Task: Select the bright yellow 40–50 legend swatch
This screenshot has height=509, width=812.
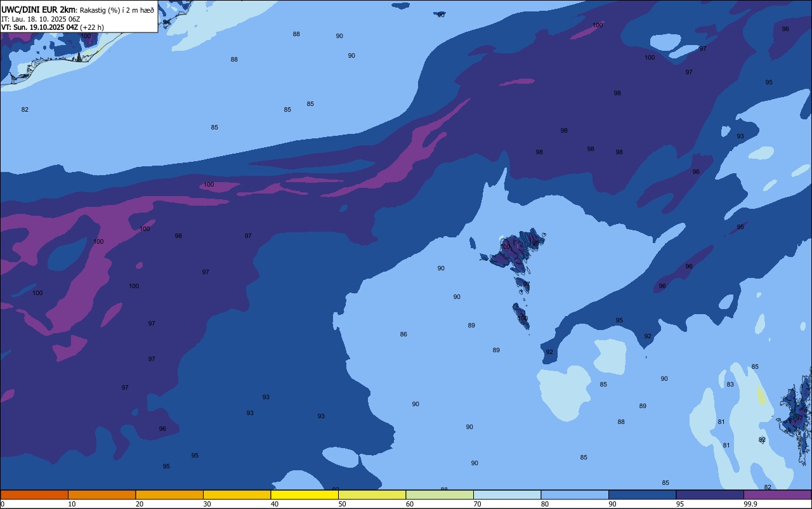Action: pos(304,494)
